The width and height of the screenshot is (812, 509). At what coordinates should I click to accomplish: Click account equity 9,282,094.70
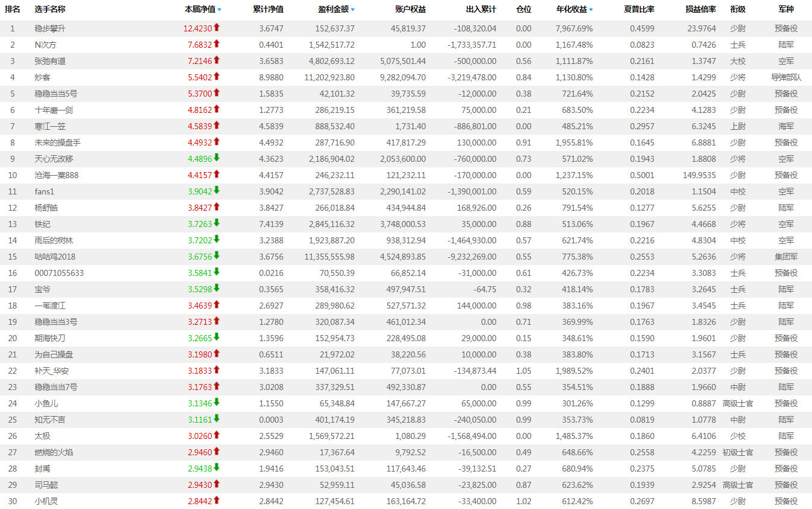(403, 77)
